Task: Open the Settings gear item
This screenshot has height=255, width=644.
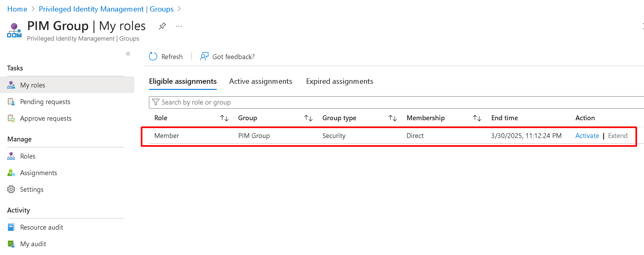Action: pos(31,189)
